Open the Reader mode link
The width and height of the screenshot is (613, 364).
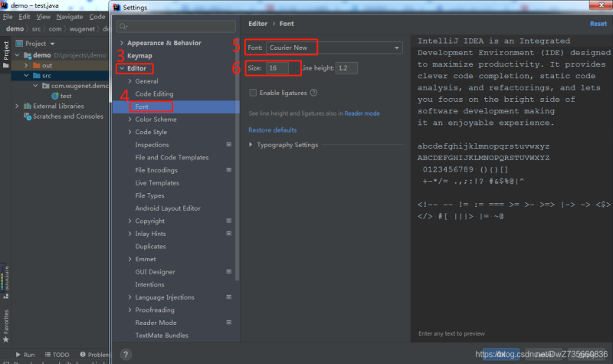tap(362, 113)
